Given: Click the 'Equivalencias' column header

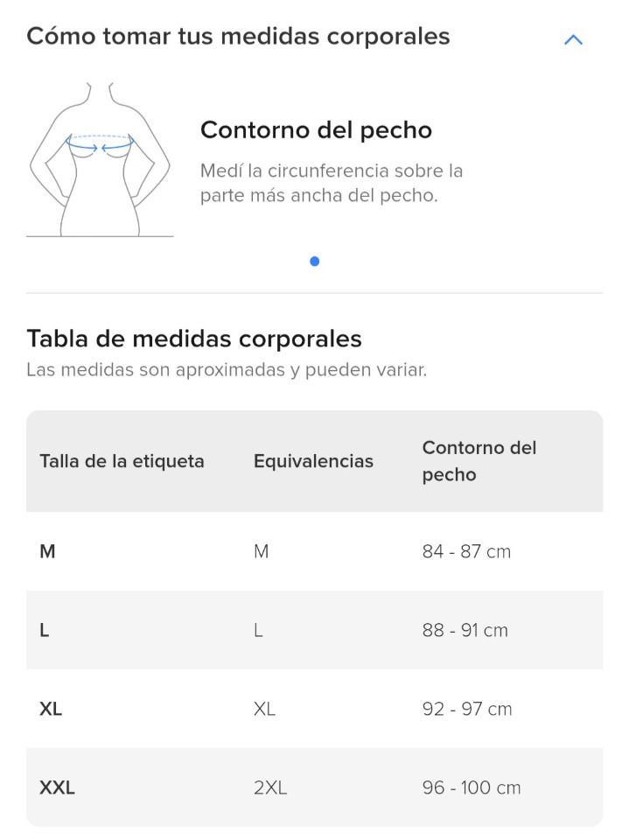Looking at the screenshot, I should click(x=313, y=461).
